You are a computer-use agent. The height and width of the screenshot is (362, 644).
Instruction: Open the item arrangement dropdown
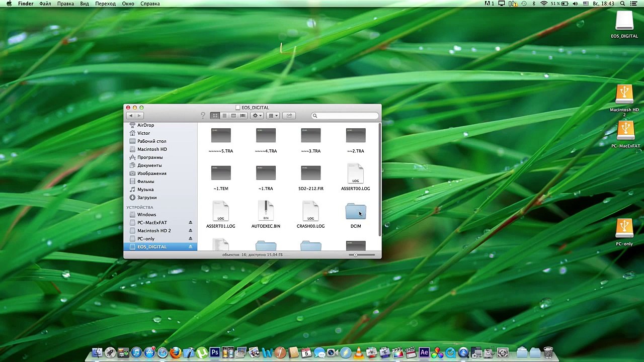pos(273,116)
